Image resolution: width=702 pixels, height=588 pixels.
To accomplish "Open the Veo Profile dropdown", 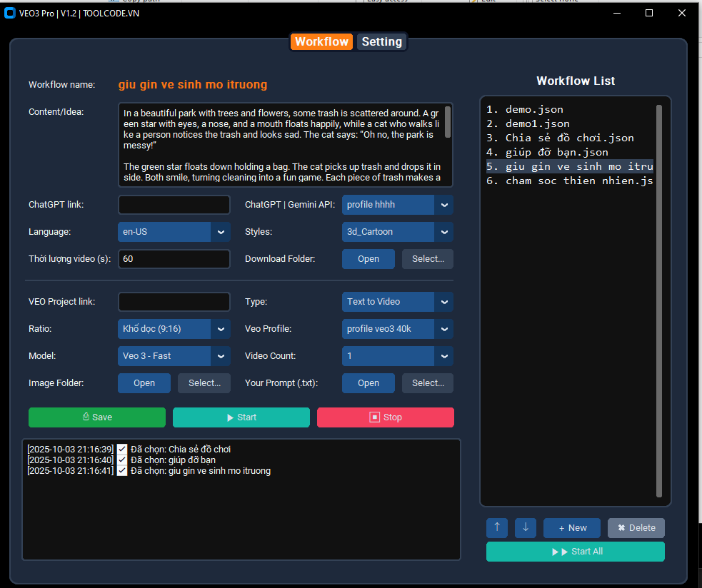I will pos(398,329).
